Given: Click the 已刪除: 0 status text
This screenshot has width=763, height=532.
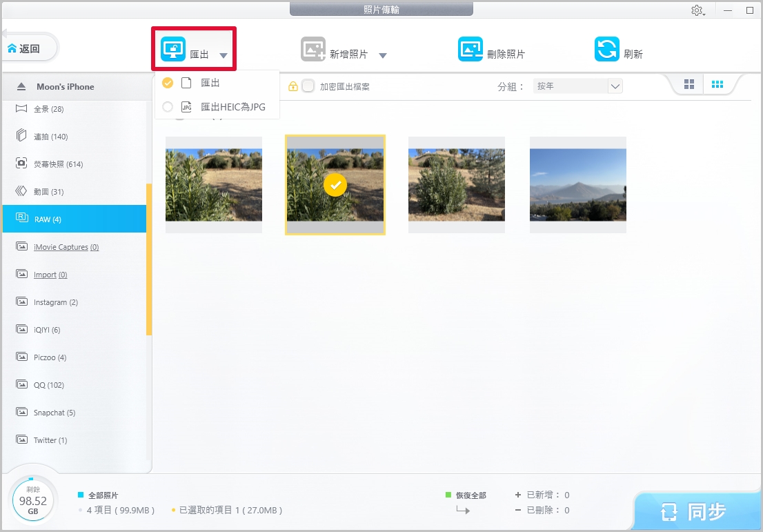Looking at the screenshot, I should coord(548,510).
